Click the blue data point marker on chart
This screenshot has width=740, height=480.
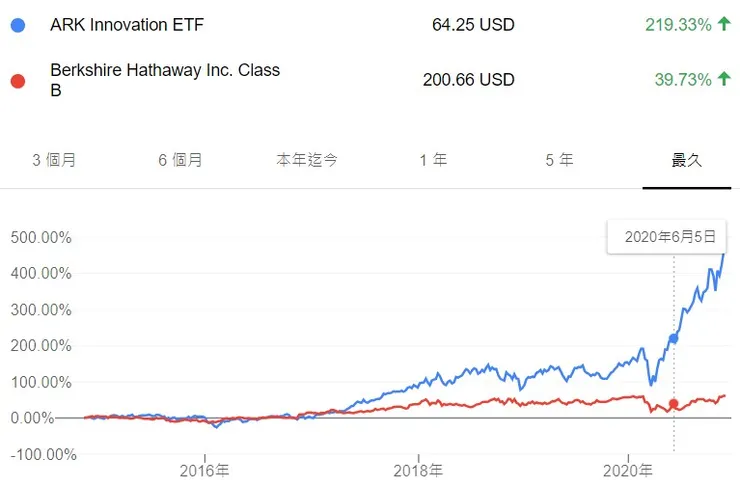coord(673,339)
